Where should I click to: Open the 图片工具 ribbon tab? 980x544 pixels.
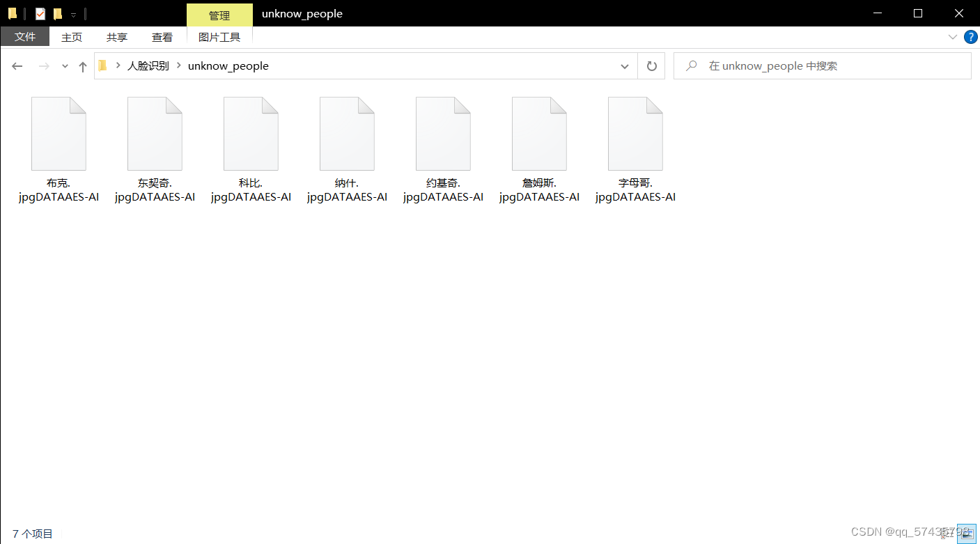219,37
